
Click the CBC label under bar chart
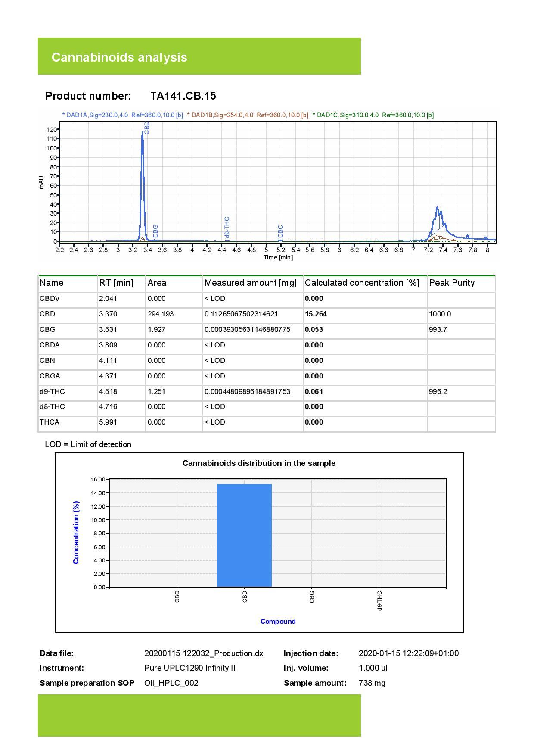(177, 597)
